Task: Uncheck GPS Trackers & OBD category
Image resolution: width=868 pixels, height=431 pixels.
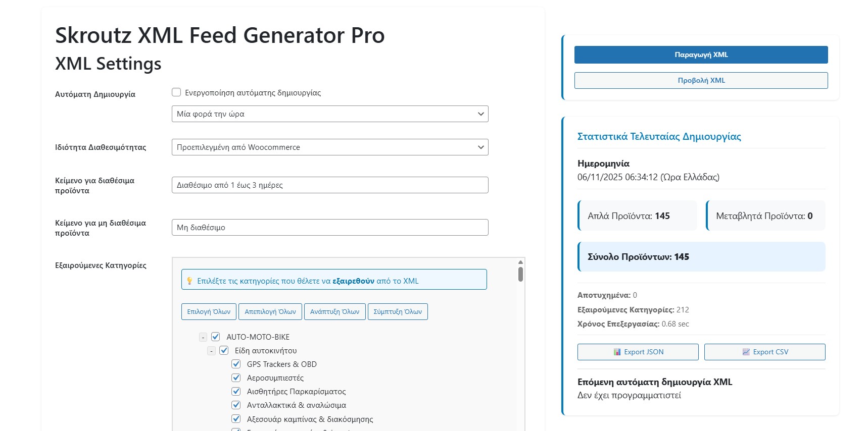Action: coord(236,364)
